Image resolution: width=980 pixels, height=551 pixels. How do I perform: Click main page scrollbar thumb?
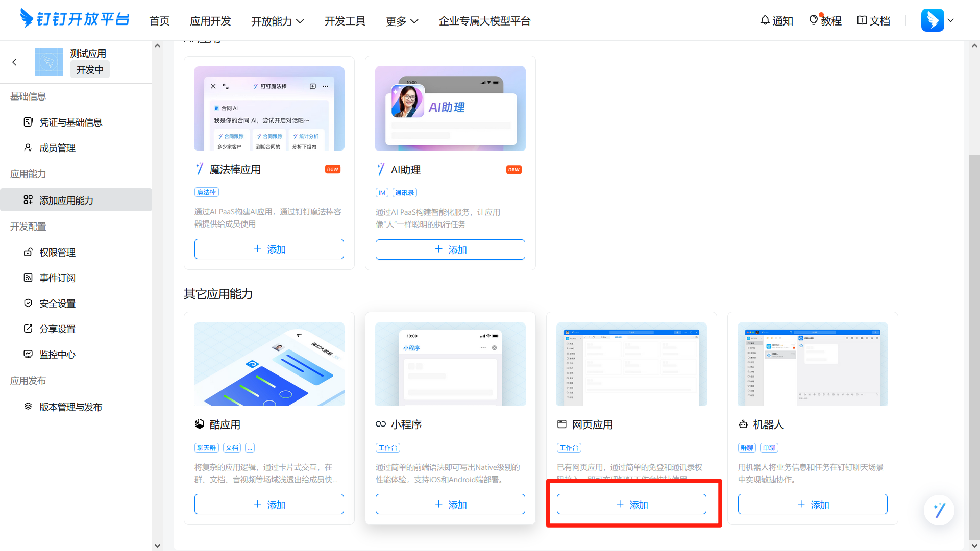tap(974, 347)
